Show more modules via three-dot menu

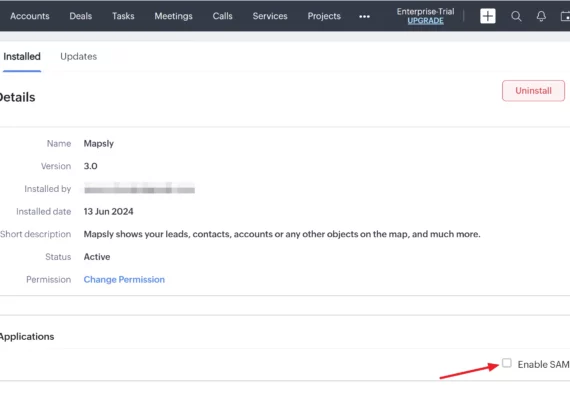364,16
